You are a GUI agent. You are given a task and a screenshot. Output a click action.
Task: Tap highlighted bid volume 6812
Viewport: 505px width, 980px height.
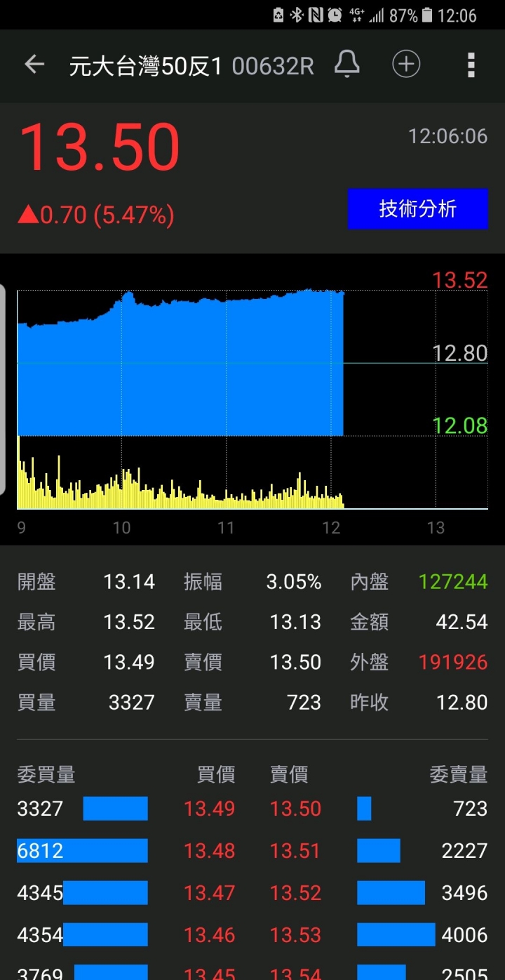coord(41,851)
